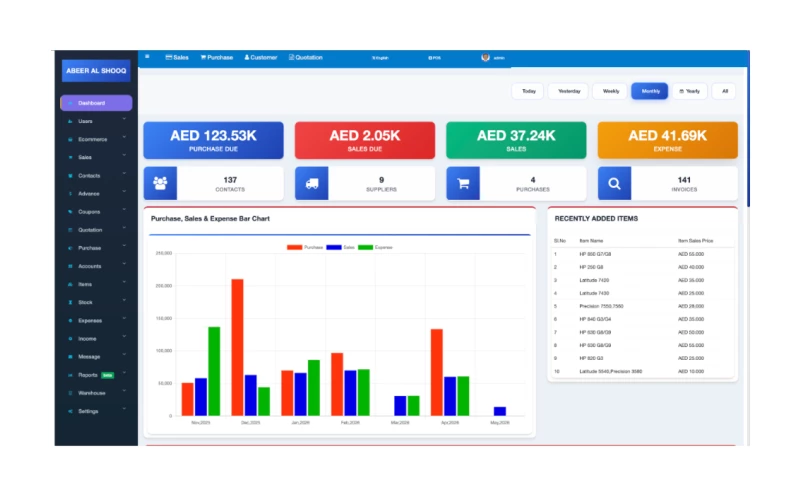Viewport: 800px width, 480px height.
Task: Click the Income sidebar icon
Action: (70, 339)
